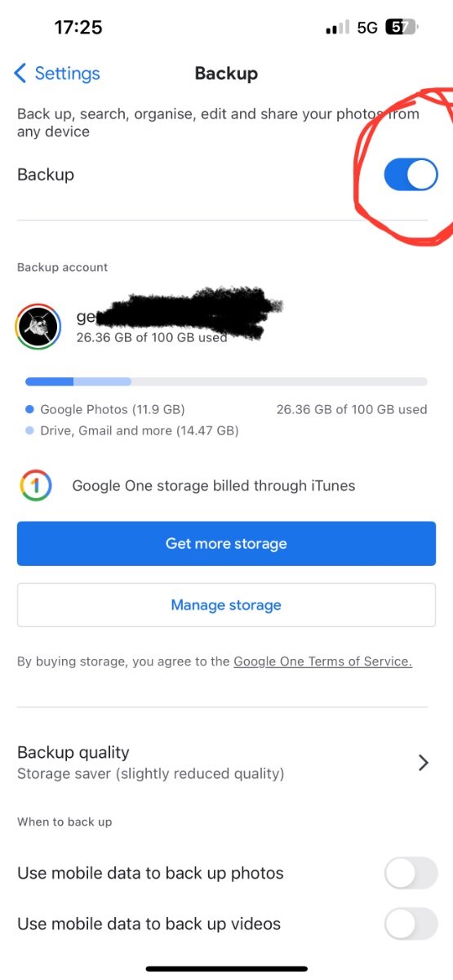Tap Get more storage button
Viewport: 453px width, 980px height.
click(x=226, y=544)
